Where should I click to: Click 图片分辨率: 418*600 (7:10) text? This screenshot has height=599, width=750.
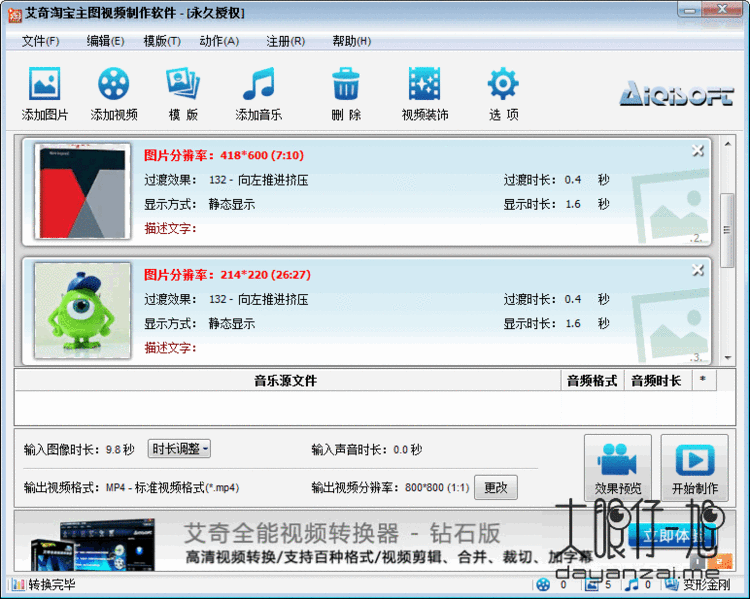tap(224, 155)
